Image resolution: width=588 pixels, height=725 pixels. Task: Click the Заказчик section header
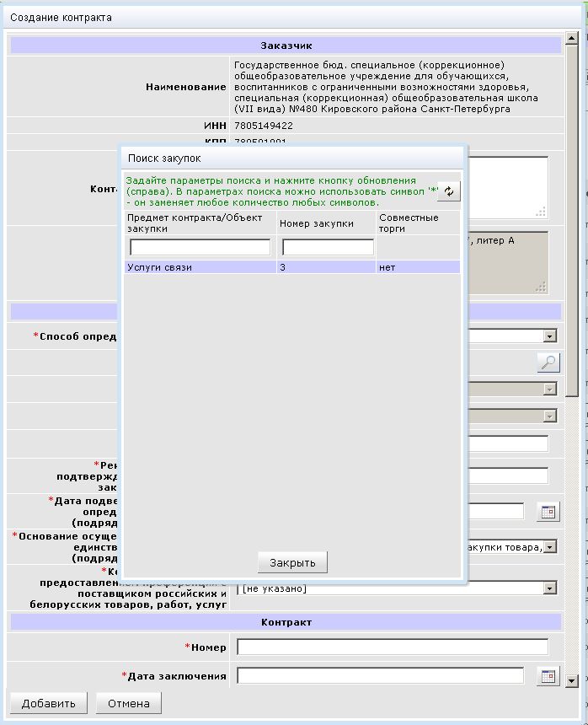pyautogui.click(x=286, y=46)
